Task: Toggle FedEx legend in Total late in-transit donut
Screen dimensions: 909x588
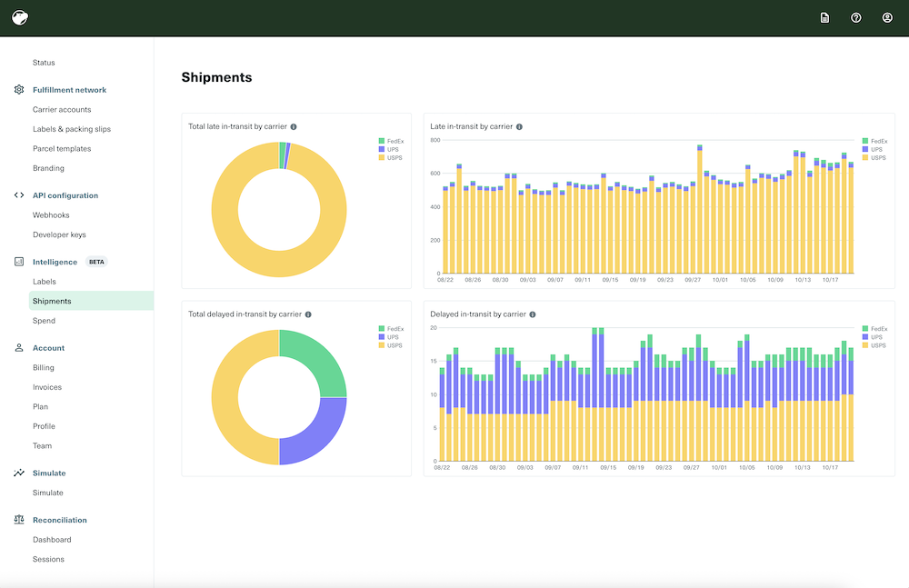Action: 391,141
